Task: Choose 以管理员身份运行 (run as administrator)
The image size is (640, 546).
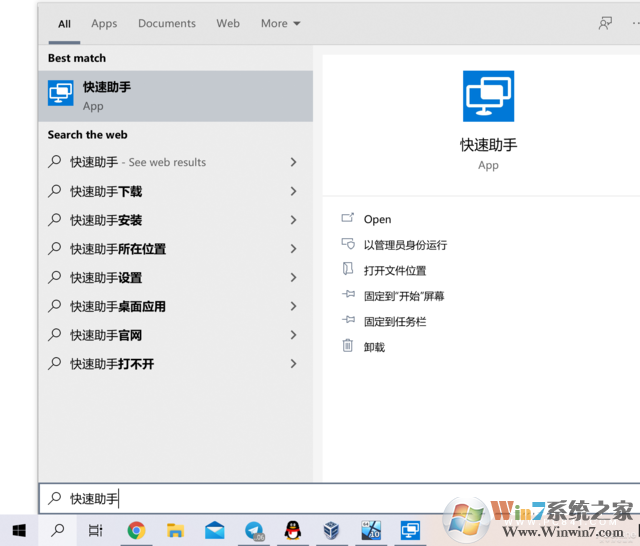Action: click(405, 245)
